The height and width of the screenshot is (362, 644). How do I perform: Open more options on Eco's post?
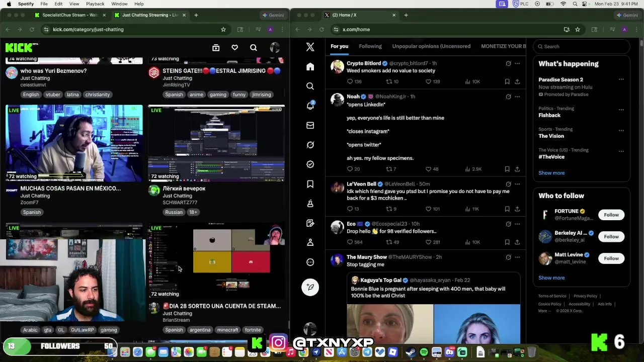click(517, 224)
